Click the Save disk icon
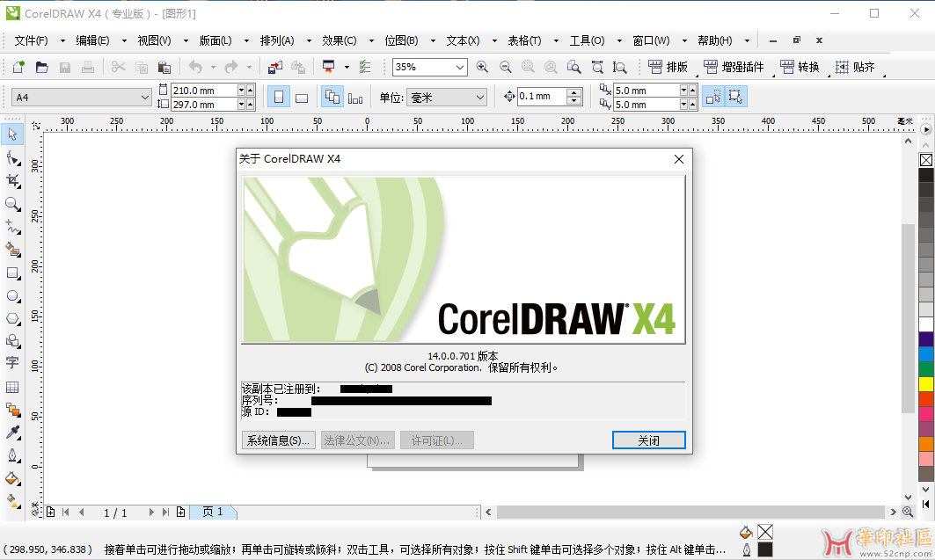Screen dimensions: 935x560 click(x=65, y=67)
